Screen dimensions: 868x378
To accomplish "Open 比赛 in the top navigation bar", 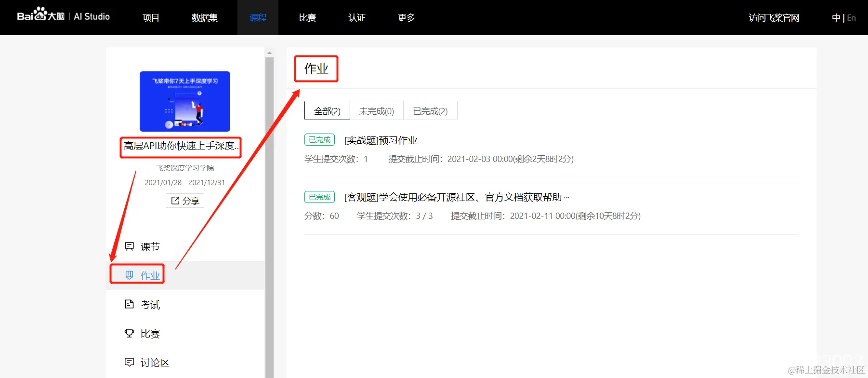I will [307, 18].
